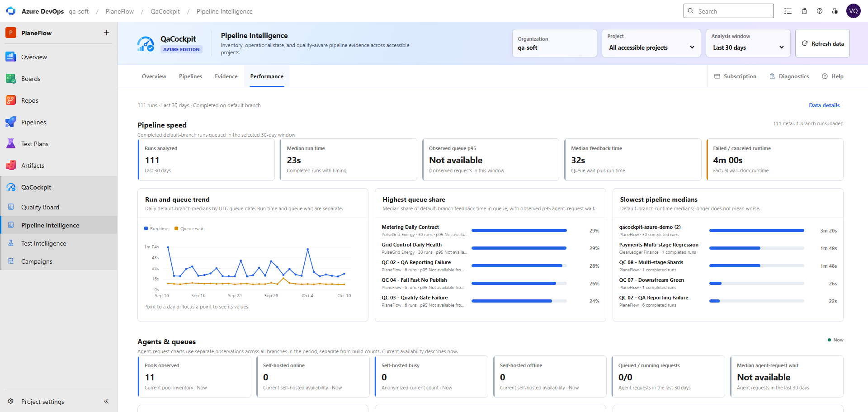Screen dimensions: 868x412
Task: Click the QC 02 - QA Reporting Failure queue share row
Action: coord(491,266)
